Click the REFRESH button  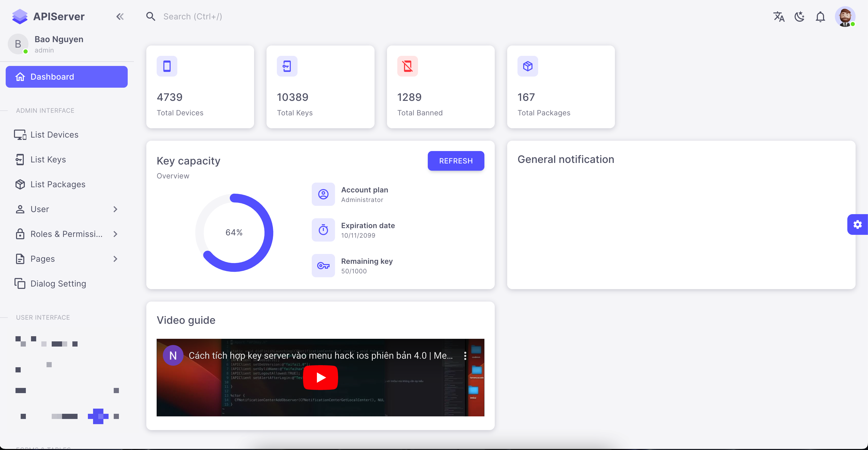456,161
